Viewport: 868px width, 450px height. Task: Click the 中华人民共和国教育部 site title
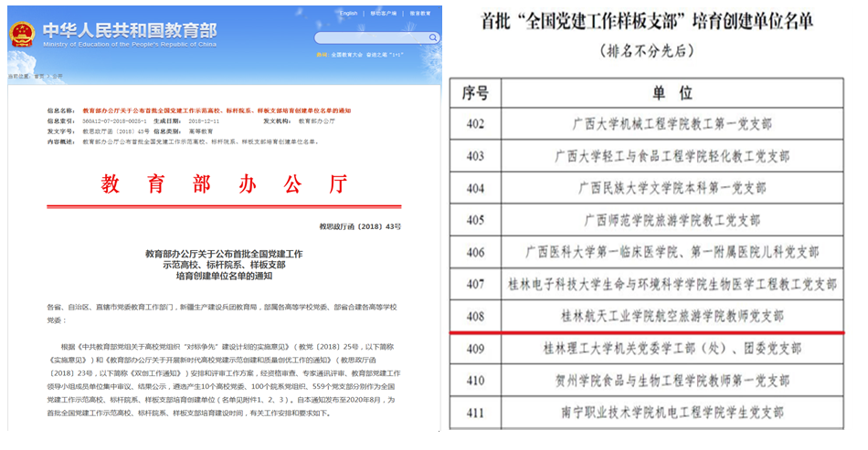point(128,27)
